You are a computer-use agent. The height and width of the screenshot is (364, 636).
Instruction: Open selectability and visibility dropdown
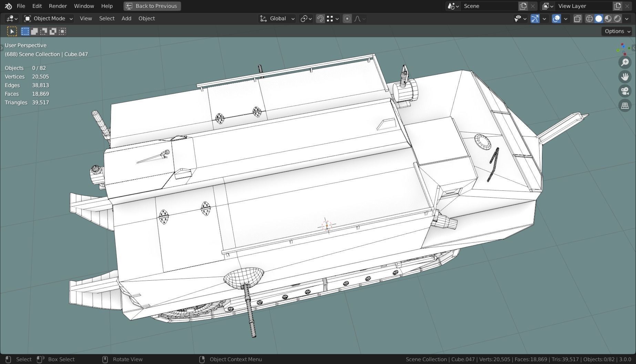[520, 19]
